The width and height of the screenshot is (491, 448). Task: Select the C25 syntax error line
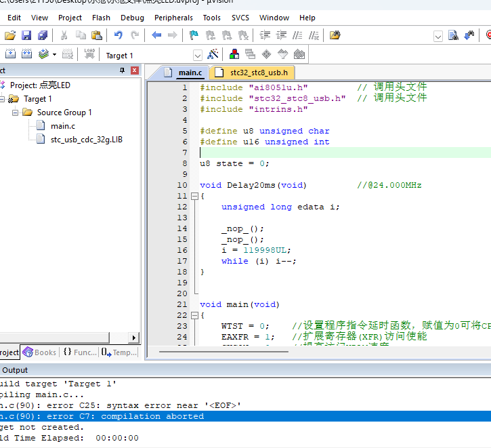122,405
